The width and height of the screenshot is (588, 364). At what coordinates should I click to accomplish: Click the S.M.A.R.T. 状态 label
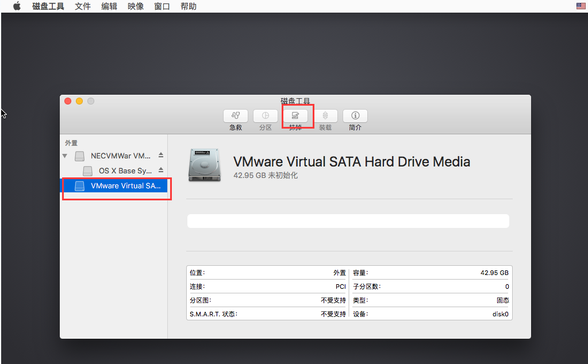(x=213, y=314)
